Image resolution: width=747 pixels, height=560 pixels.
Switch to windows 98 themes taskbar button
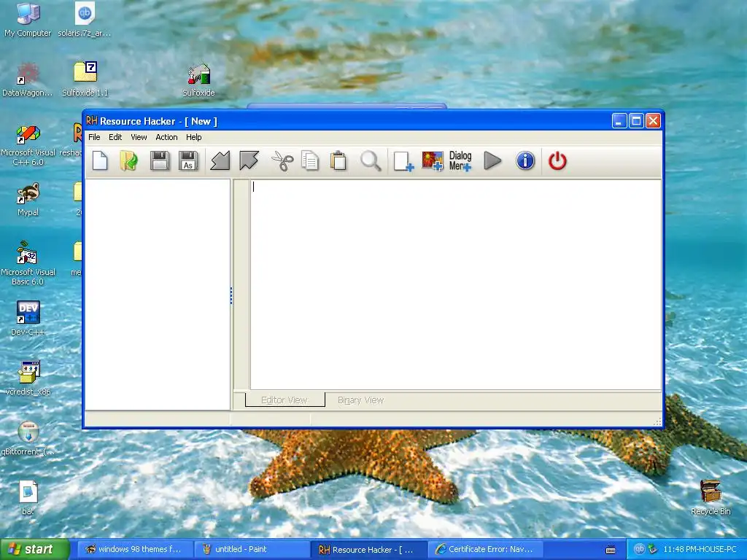tap(134, 549)
